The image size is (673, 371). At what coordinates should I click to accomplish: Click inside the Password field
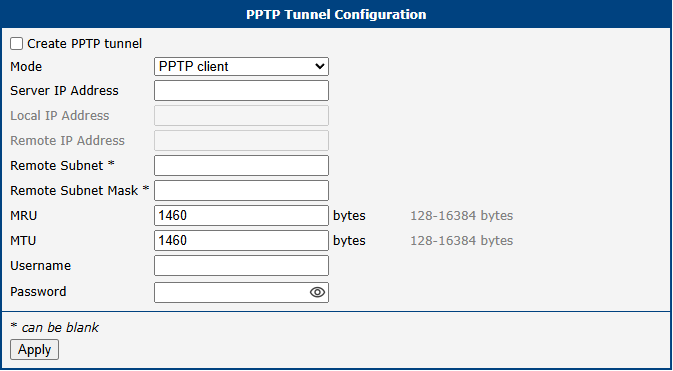tap(241, 292)
